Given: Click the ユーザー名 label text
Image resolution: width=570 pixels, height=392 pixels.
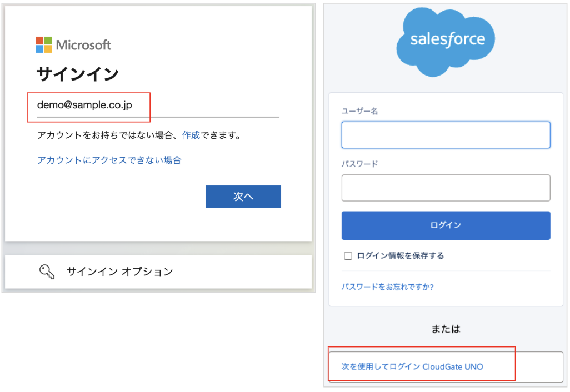Looking at the screenshot, I should (359, 111).
